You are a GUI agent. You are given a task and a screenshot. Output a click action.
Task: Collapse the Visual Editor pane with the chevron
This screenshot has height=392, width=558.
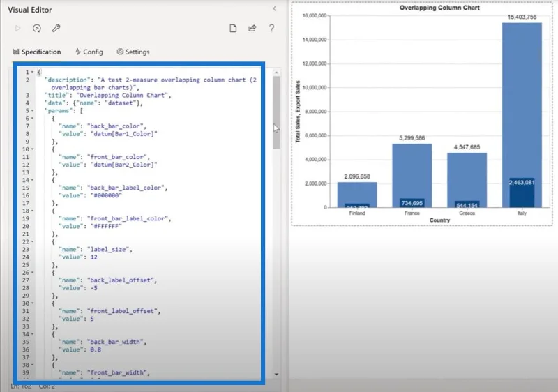click(274, 8)
